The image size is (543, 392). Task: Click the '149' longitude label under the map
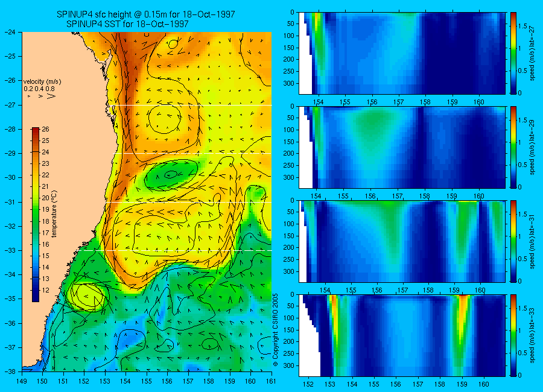pyautogui.click(x=22, y=381)
